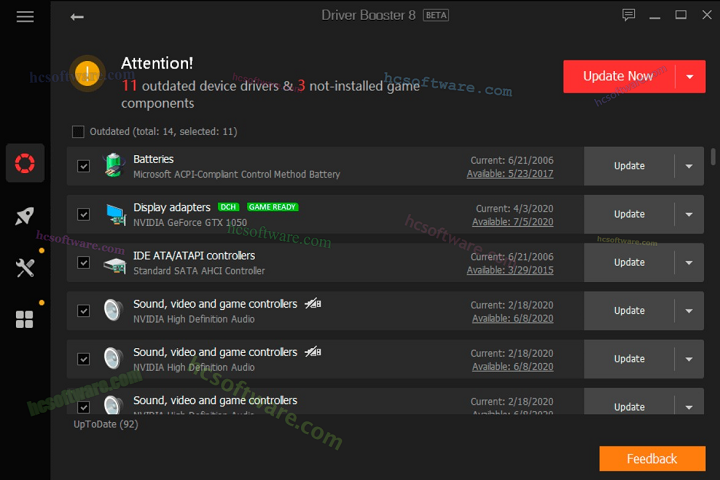The image size is (720, 480).
Task: Go back with the arrow icon
Action: [77, 17]
